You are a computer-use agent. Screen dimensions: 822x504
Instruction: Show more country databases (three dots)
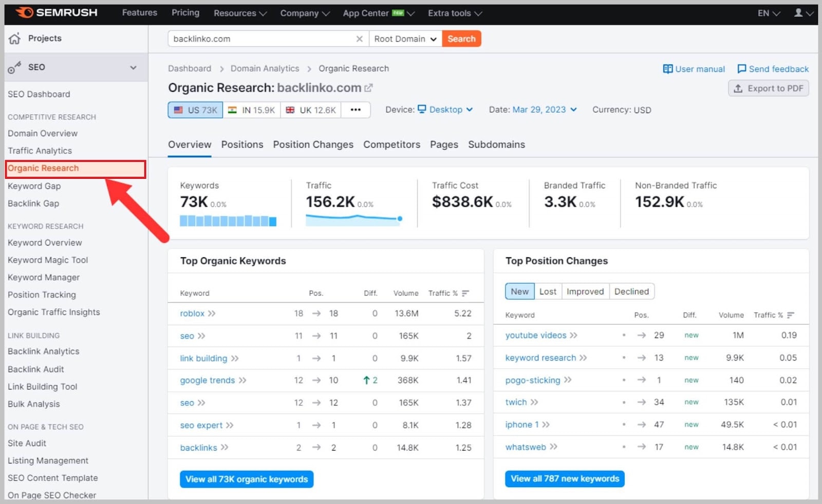(x=356, y=110)
